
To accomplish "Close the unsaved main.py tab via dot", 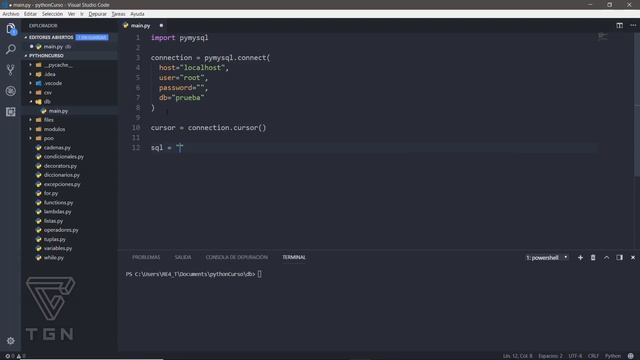I will [x=161, y=25].
